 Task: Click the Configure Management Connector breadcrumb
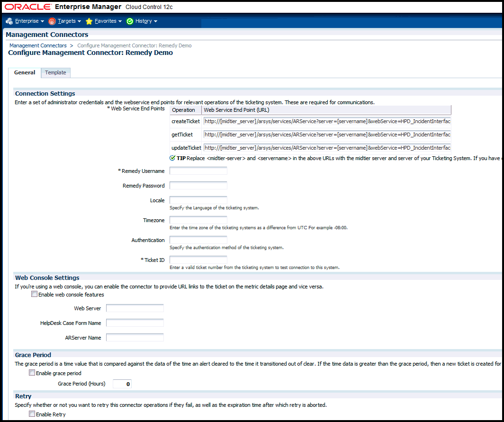point(134,45)
